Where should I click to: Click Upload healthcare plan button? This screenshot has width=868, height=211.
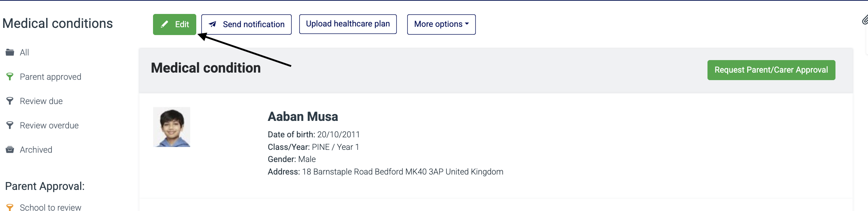(348, 24)
